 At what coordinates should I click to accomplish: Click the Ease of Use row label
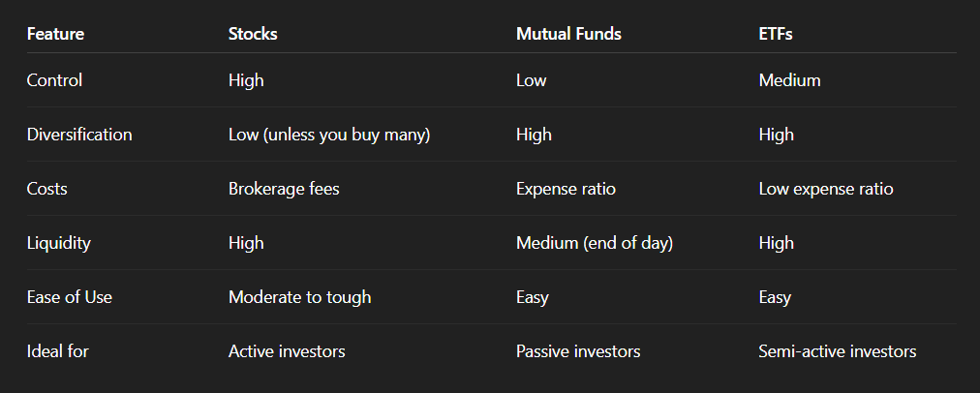pyautogui.click(x=70, y=297)
